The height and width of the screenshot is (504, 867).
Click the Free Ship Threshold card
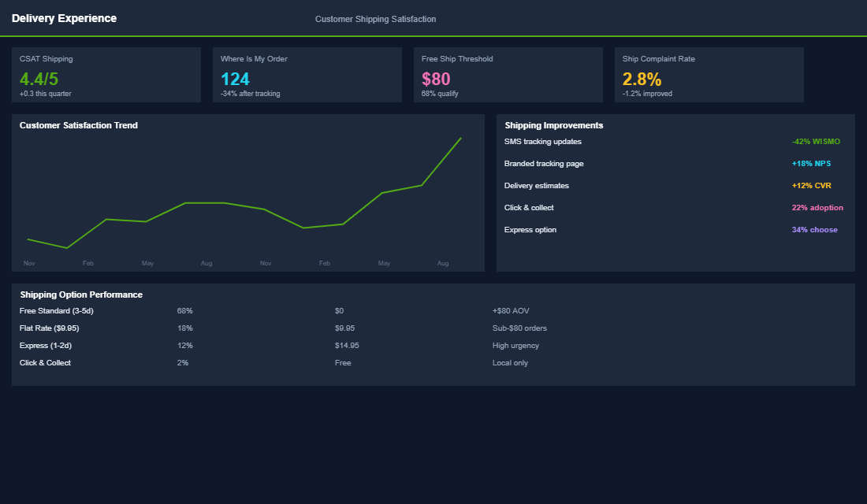pos(508,75)
